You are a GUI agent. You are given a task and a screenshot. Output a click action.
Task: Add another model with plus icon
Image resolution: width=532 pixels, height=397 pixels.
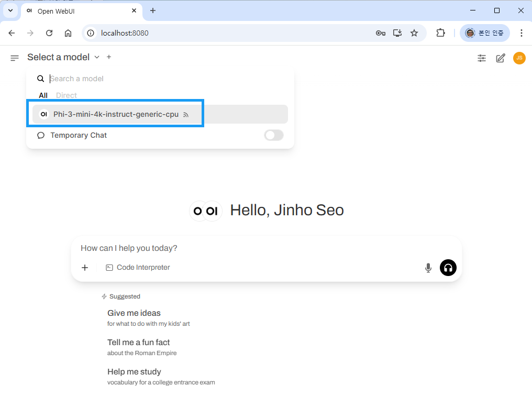109,57
